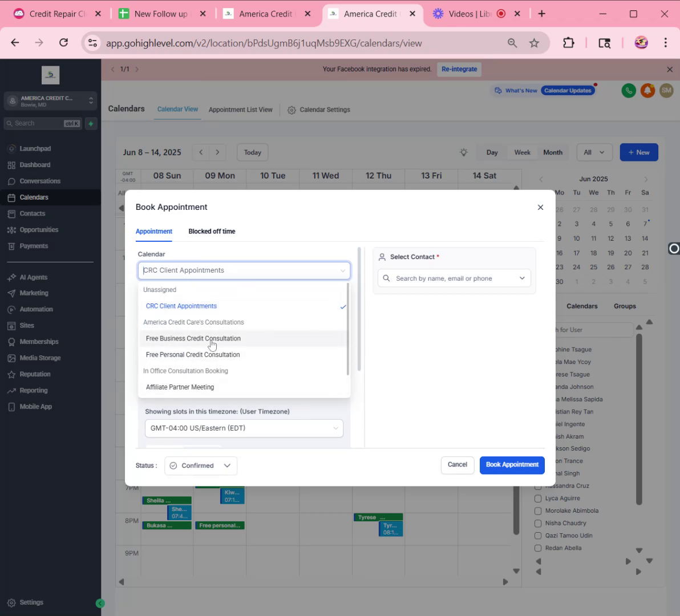Select Free Business Credit Consultation option
Viewport: 680px width, 616px height.
pyautogui.click(x=244, y=339)
